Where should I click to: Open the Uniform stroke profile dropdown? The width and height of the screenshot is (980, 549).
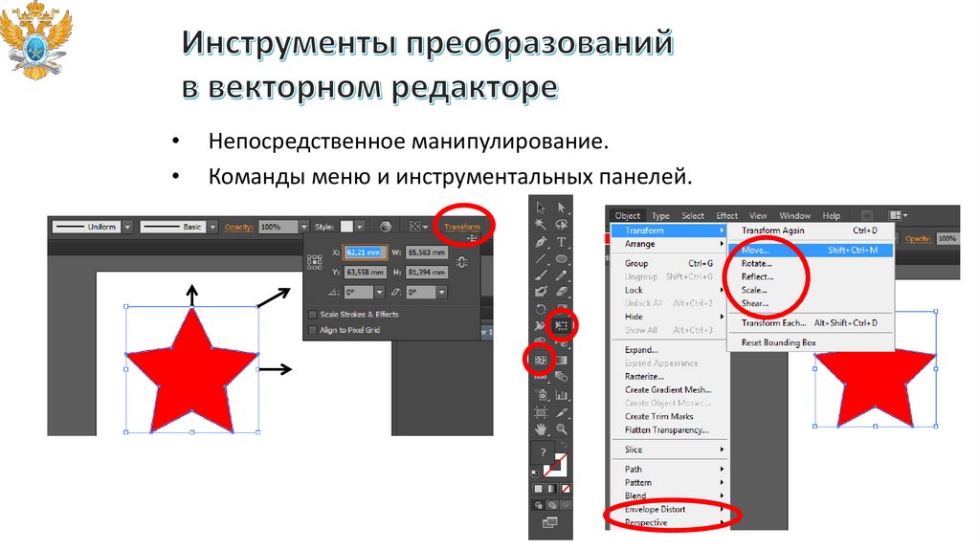(x=127, y=227)
